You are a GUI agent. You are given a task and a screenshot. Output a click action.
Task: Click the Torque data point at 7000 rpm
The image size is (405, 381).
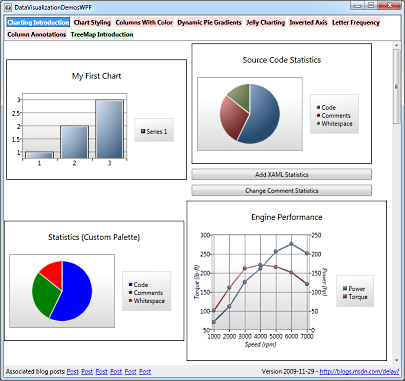[x=307, y=284]
